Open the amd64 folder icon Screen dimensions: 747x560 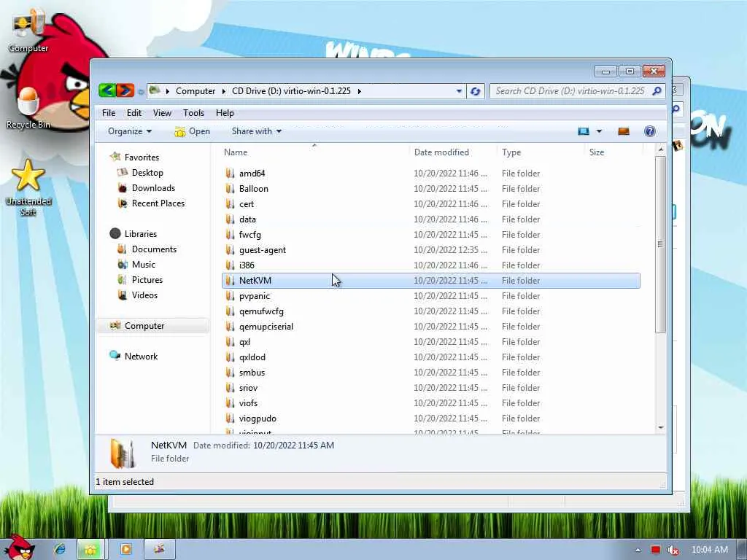230,174
